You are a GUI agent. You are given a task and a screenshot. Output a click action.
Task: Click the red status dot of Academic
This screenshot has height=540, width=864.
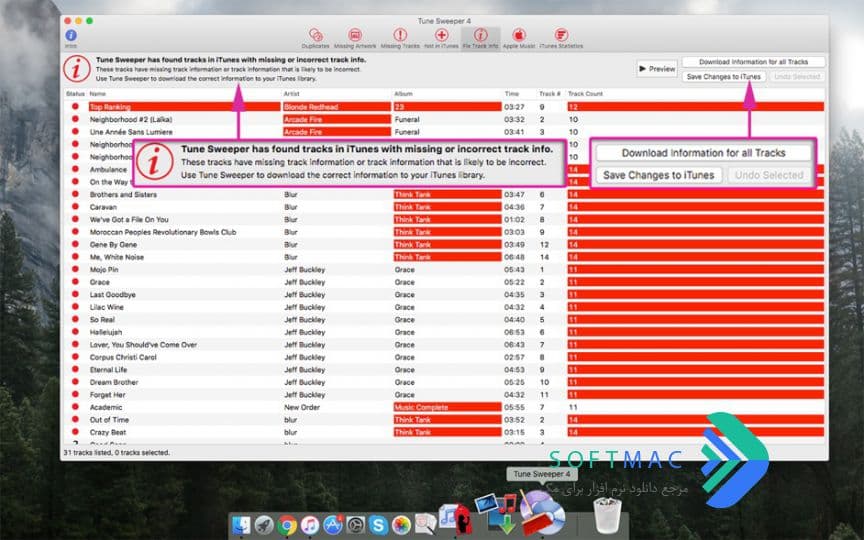(75, 407)
